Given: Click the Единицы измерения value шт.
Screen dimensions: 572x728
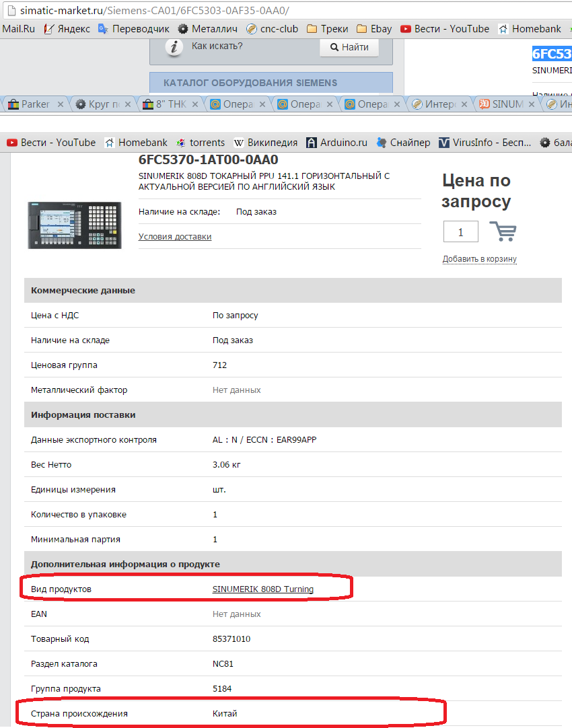Looking at the screenshot, I should coord(219,489).
